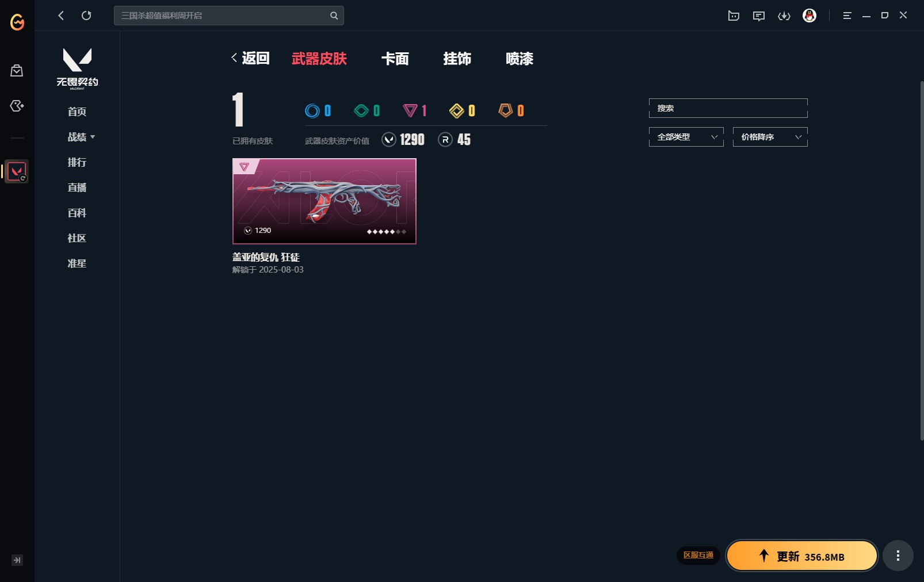
Task: Click the 搜索 skin search field
Action: tap(728, 108)
